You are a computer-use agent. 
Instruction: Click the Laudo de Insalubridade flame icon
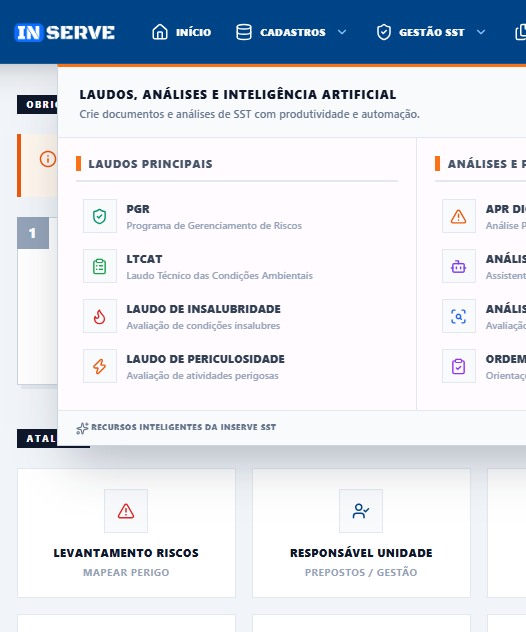click(x=100, y=316)
